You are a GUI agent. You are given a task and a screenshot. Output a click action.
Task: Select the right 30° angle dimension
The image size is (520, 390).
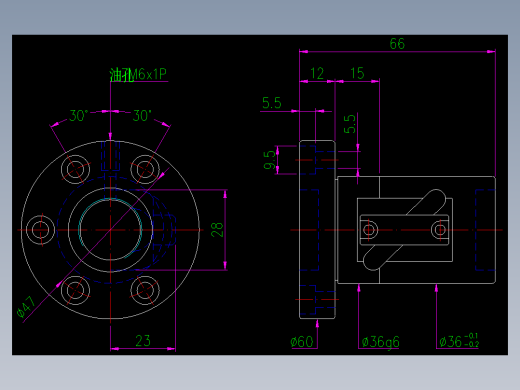(142, 116)
